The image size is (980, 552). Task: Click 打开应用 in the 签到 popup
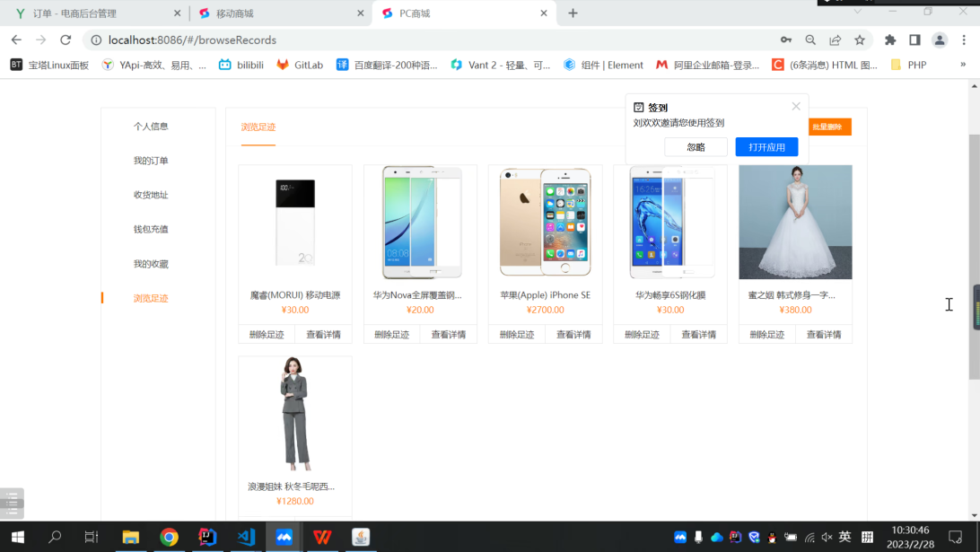point(767,147)
